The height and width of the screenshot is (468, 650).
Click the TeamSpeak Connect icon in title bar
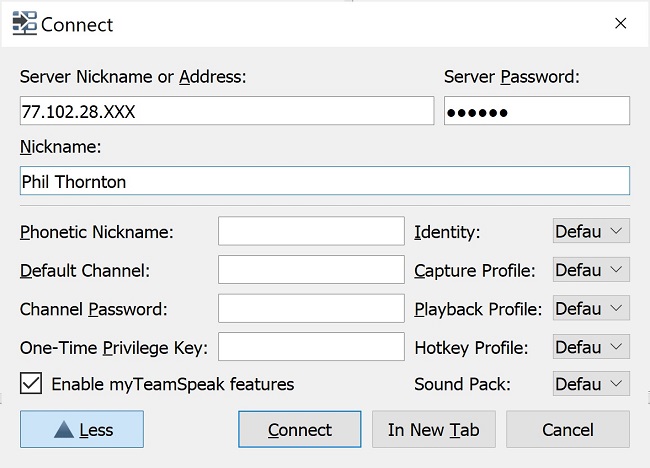24,23
